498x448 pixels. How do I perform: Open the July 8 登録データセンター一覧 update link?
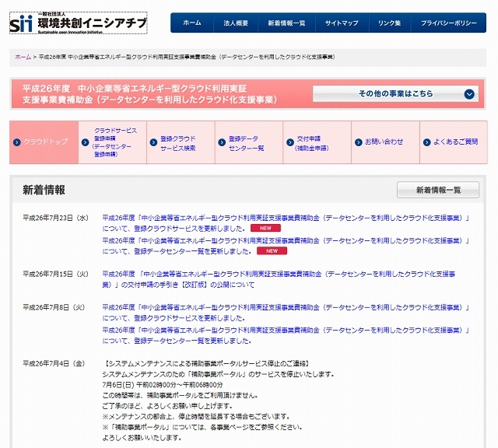click(x=286, y=335)
